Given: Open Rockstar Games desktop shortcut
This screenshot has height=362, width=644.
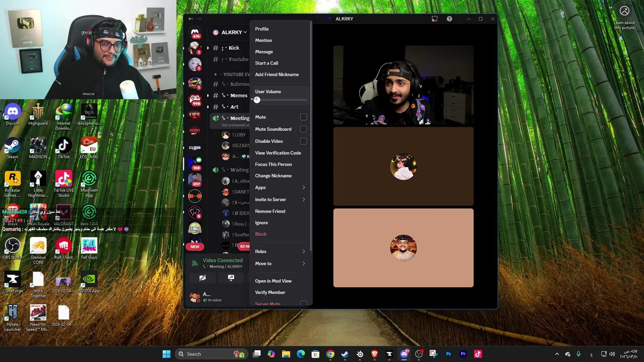Looking at the screenshot, I should (x=13, y=184).
